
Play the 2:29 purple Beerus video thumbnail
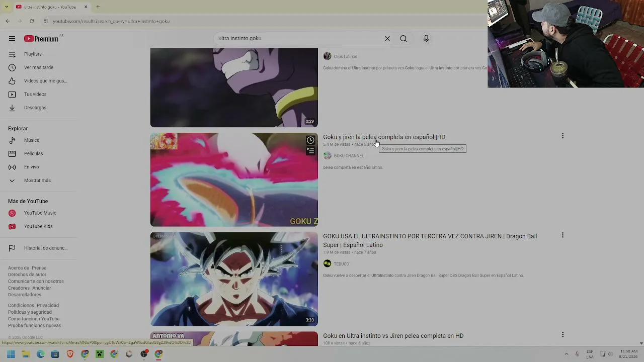coord(234,87)
